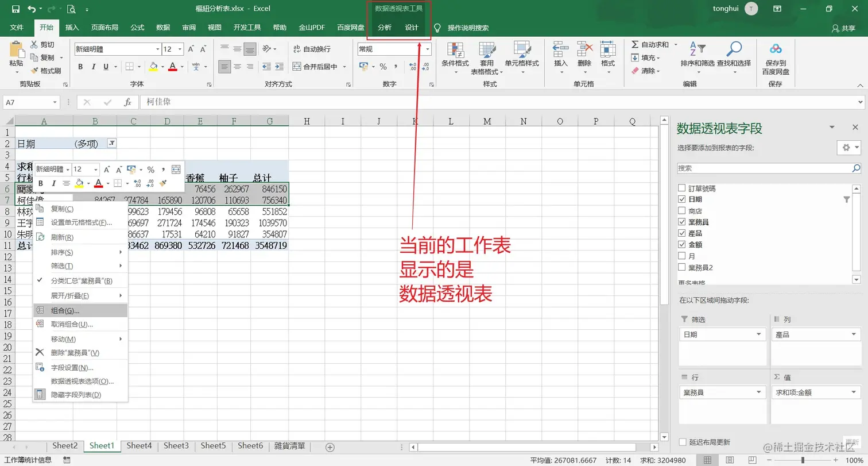
Task: Uncheck the 日期 field checkbox
Action: pyautogui.click(x=682, y=199)
